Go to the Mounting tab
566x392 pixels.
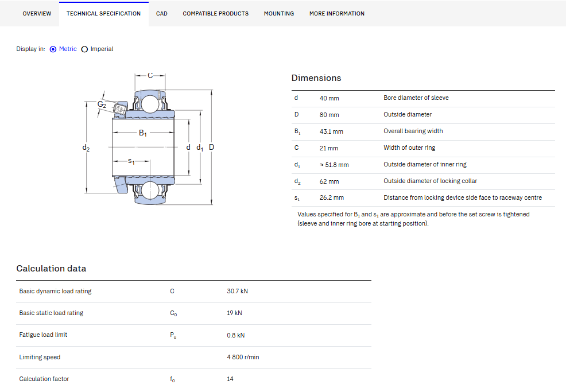pos(278,14)
